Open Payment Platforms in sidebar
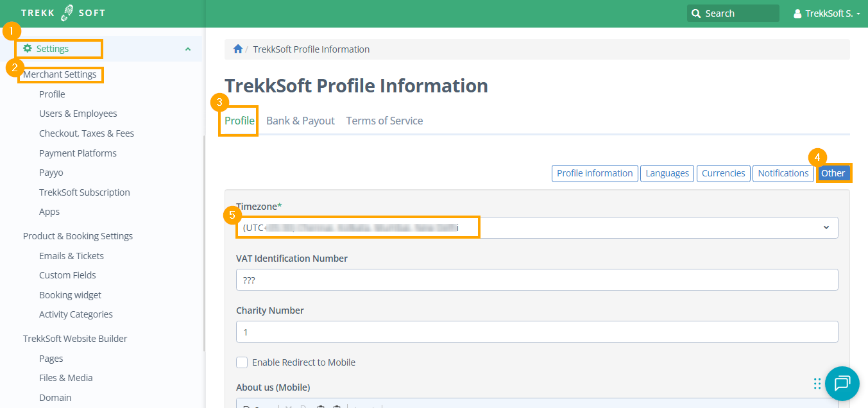This screenshot has height=408, width=868. tap(78, 153)
